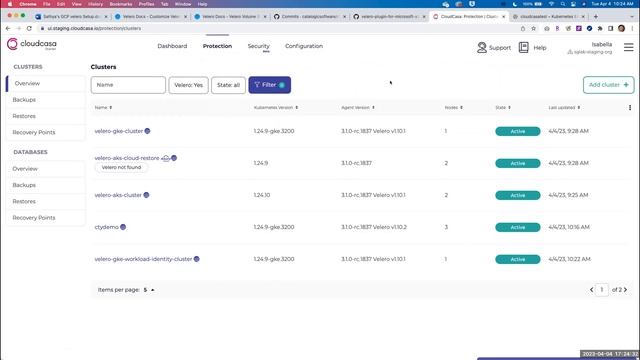This screenshot has width=640, height=360.
Task: Click the Support headset icon
Action: pyautogui.click(x=482, y=47)
